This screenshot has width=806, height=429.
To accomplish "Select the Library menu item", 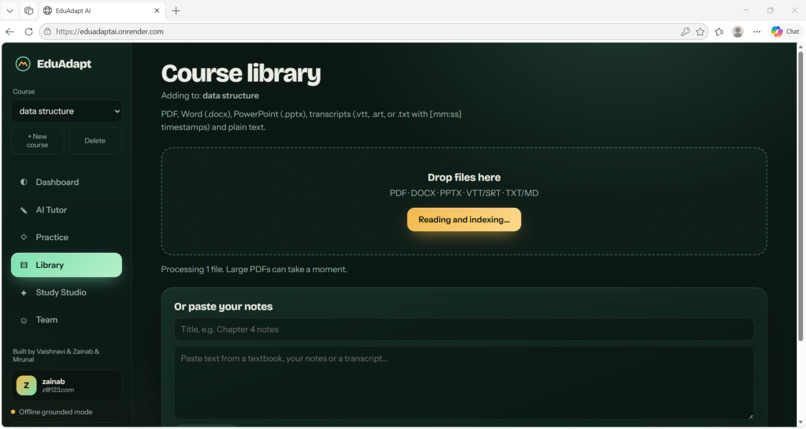I will 66,265.
